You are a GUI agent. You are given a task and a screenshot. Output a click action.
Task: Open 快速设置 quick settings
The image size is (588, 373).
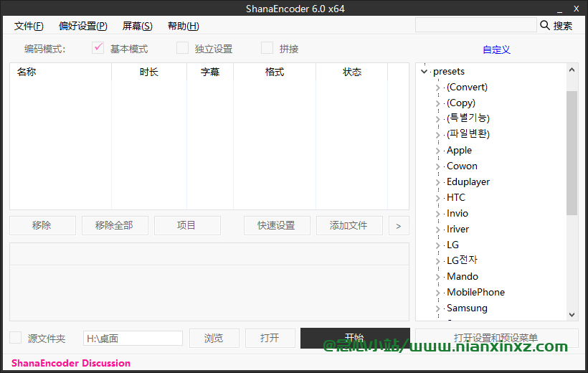pos(277,225)
